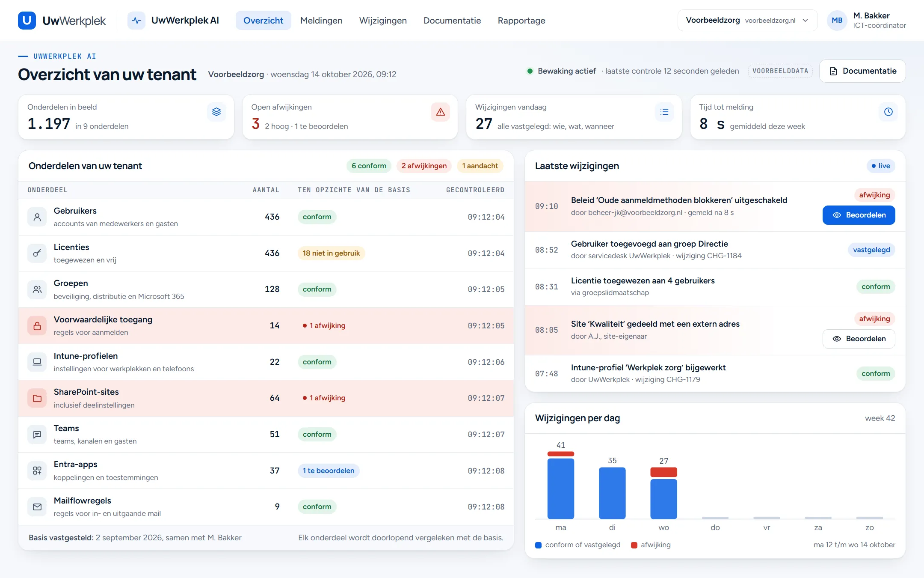Click the people icon in the Groepen row
The image size is (924, 578).
pos(37,289)
